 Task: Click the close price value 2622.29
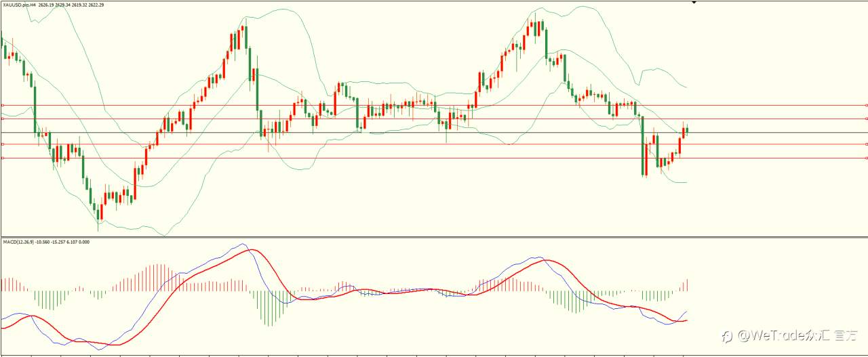click(x=96, y=5)
